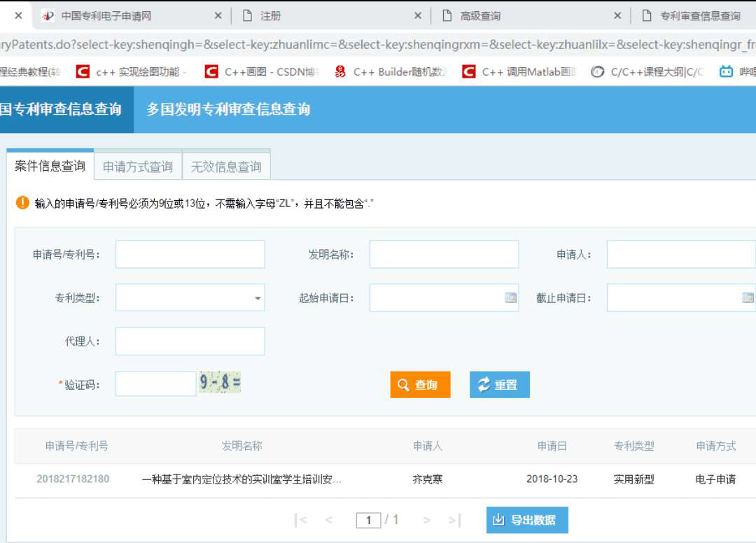
Task: Click into the 验证码 input box
Action: point(155,384)
